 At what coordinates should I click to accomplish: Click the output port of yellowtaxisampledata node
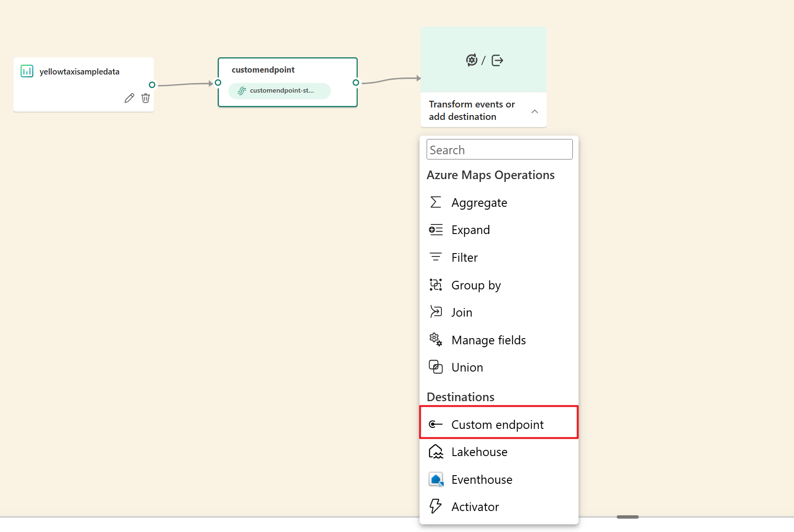pyautogui.click(x=152, y=85)
